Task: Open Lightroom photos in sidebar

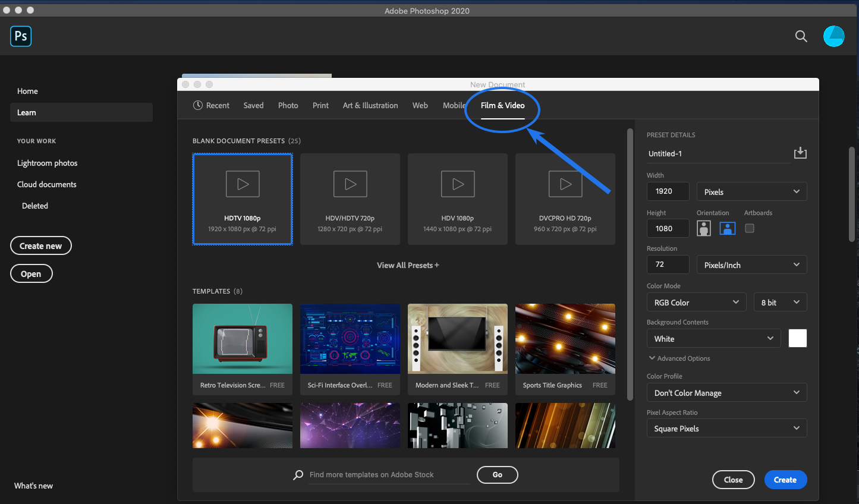Action: coord(48,163)
